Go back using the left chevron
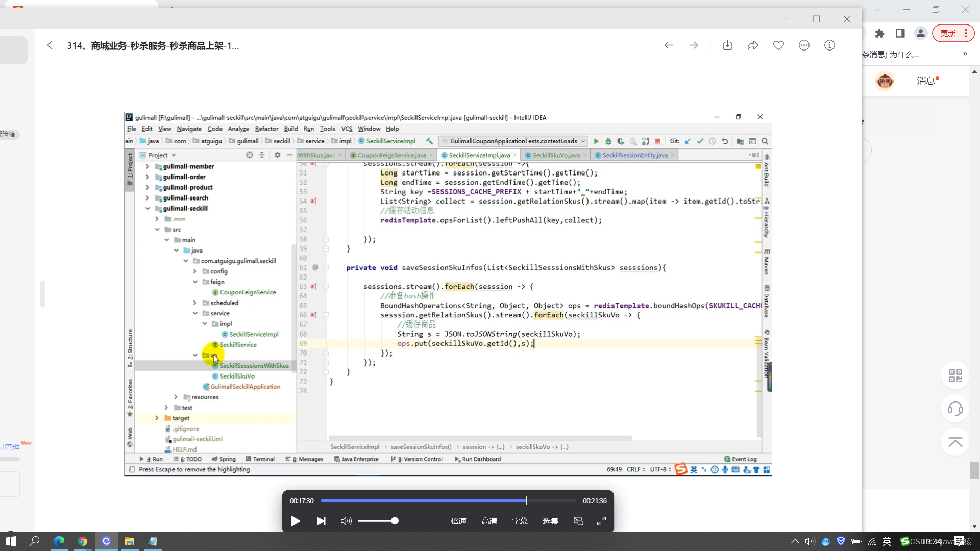Viewport: 980px width, 551px height. coord(50,45)
